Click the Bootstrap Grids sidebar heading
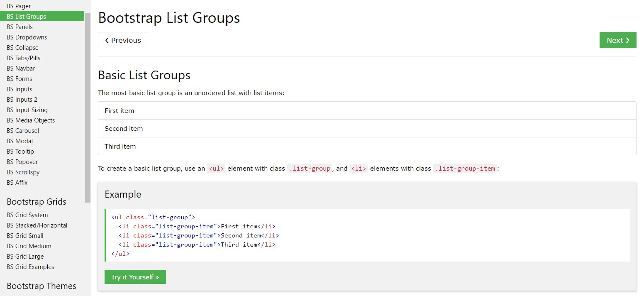Screen dimensions: 644x296 37,202
